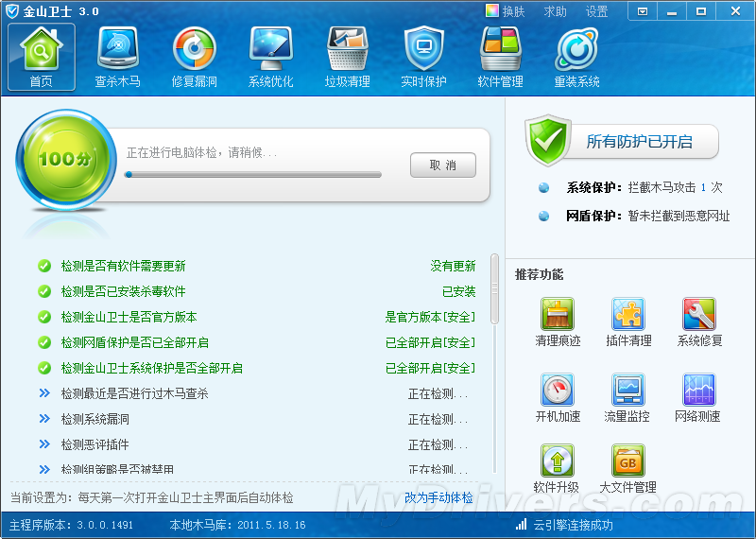
Task: Click the 推荐功能 heading
Action: pyautogui.click(x=539, y=274)
